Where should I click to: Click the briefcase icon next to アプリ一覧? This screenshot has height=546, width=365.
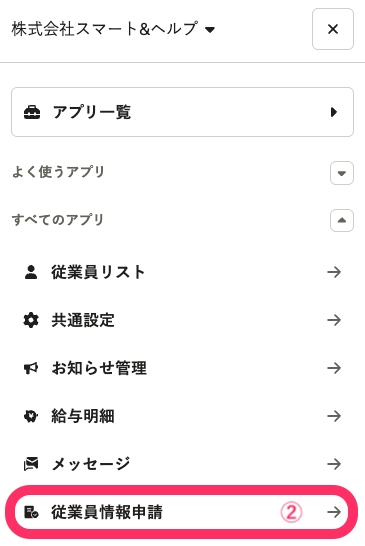tap(32, 112)
